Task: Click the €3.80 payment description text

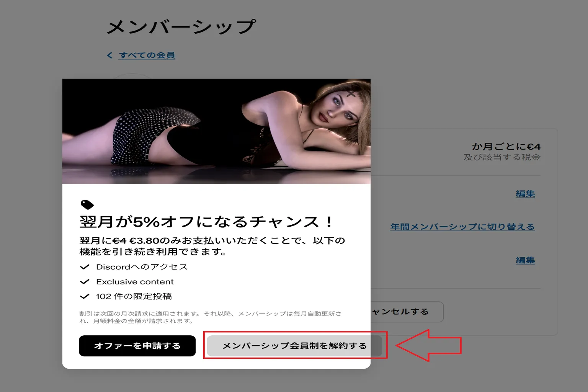Action: [212, 246]
